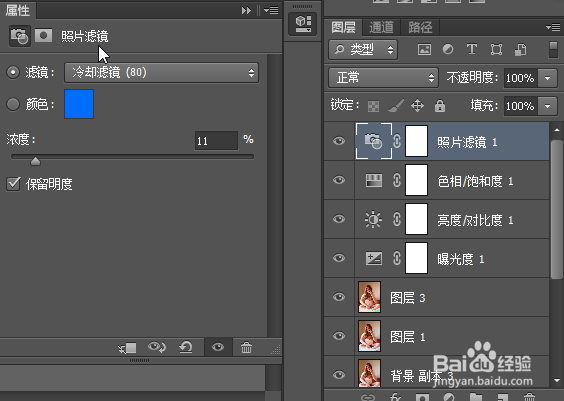Reset adjustment to defaults icon
564x401 pixels.
(186, 347)
